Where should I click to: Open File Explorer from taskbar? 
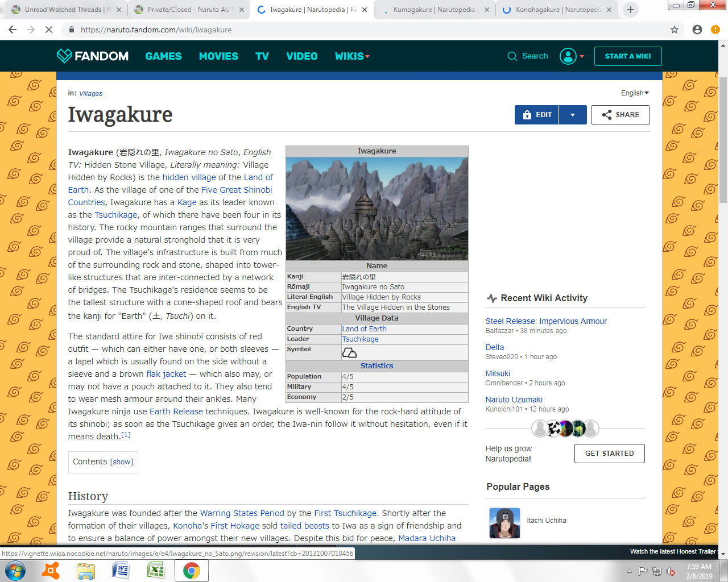click(x=86, y=571)
